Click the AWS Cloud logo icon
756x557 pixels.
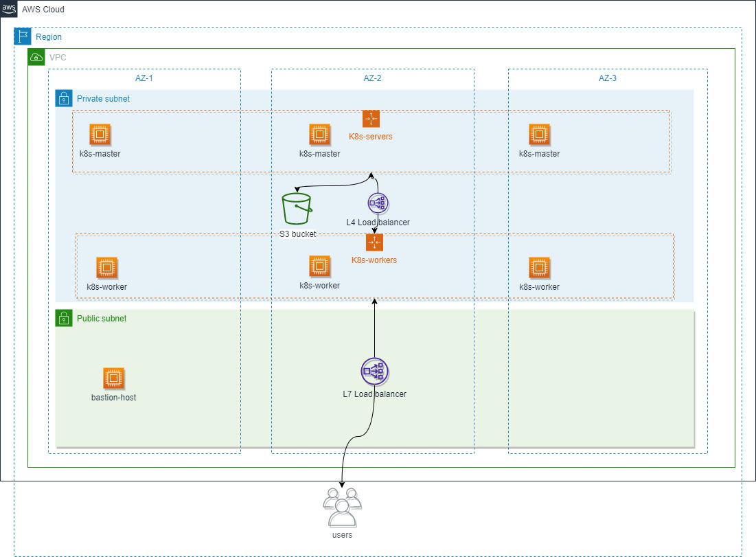pos(9,9)
